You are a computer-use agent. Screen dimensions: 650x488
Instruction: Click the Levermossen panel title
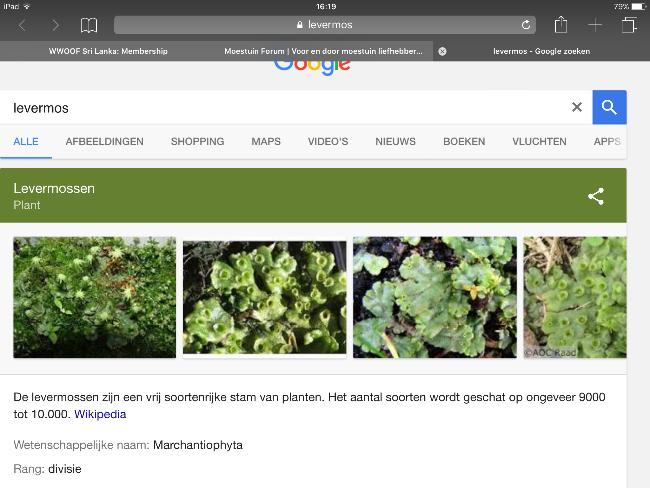point(54,188)
